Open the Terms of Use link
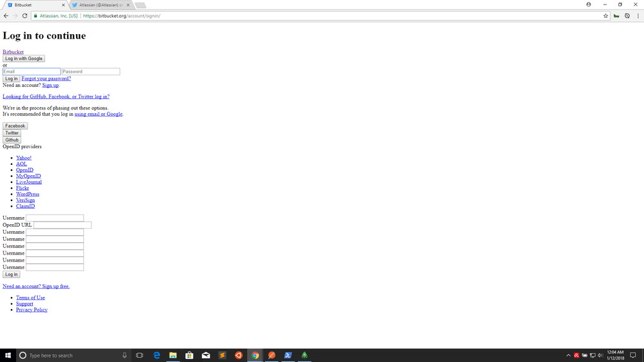Viewport: 644px width, 362px height. pyautogui.click(x=30, y=298)
